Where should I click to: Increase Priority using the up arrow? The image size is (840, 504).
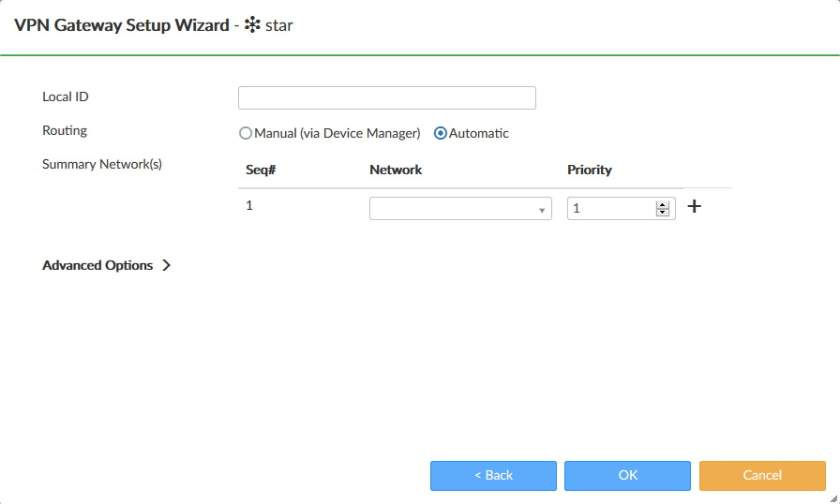point(663,204)
